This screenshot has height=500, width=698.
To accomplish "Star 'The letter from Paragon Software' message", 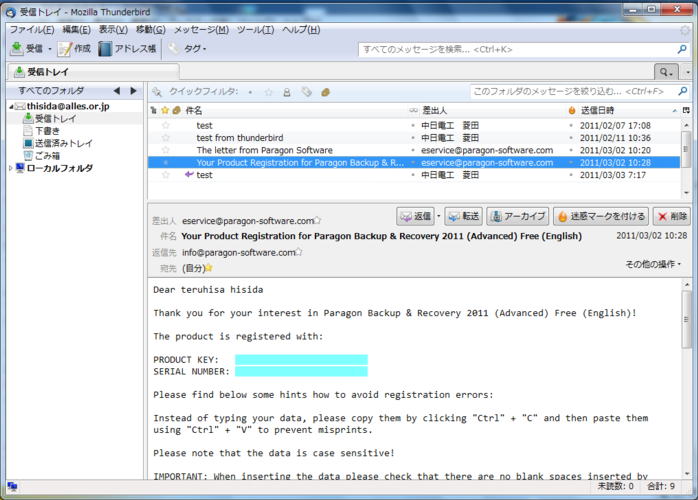I will [x=166, y=150].
